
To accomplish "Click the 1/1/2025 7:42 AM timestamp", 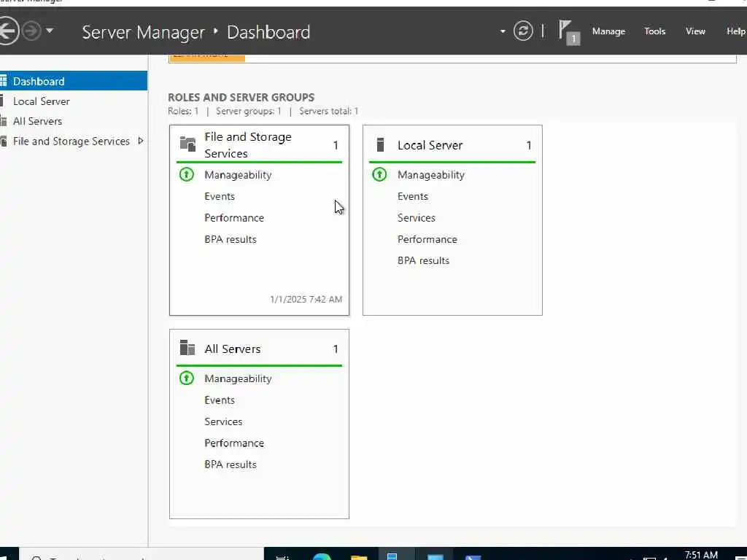I will (x=306, y=299).
